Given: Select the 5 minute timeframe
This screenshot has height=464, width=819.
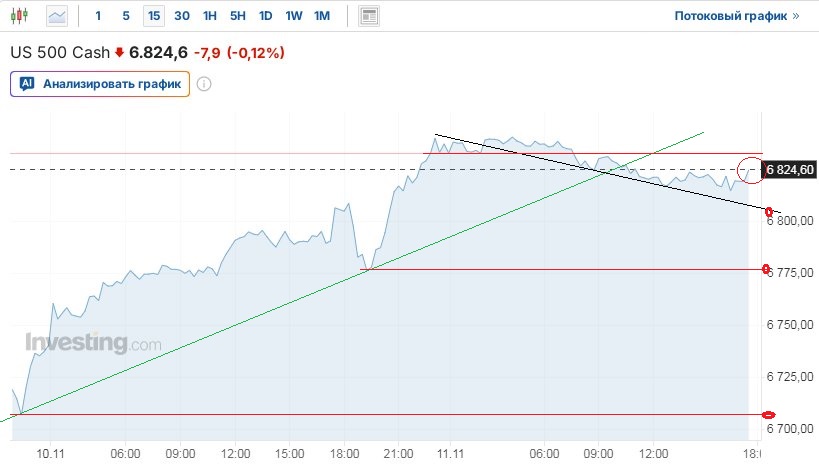Looking at the screenshot, I should point(125,16).
